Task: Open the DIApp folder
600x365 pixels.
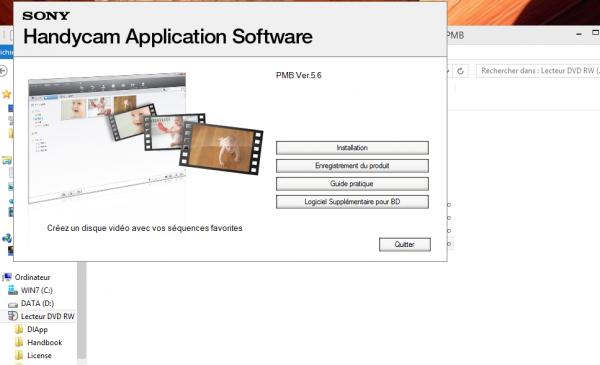Action: point(38,329)
